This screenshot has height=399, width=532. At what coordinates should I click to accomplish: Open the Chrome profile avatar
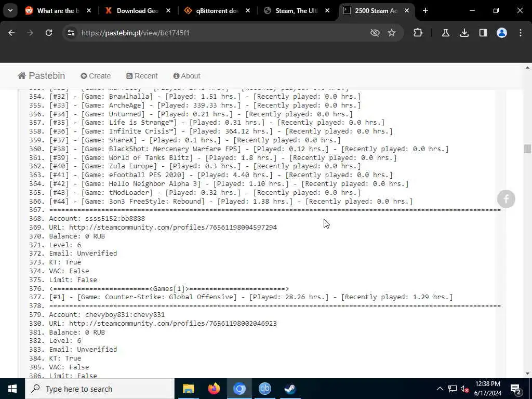502,33
